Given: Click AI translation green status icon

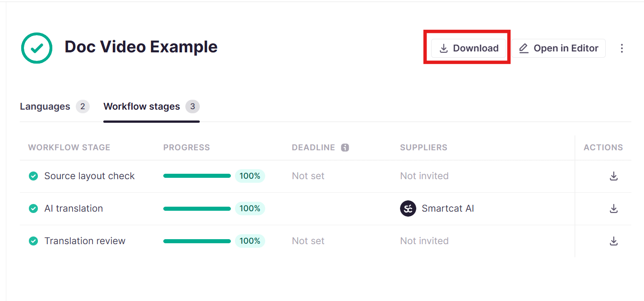Looking at the screenshot, I should pyautogui.click(x=33, y=208).
